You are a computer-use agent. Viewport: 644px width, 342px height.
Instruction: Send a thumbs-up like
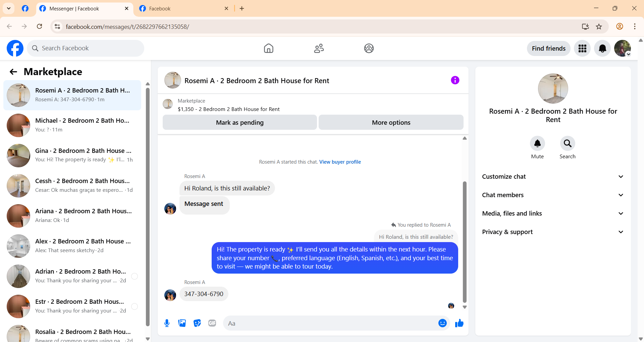(459, 323)
